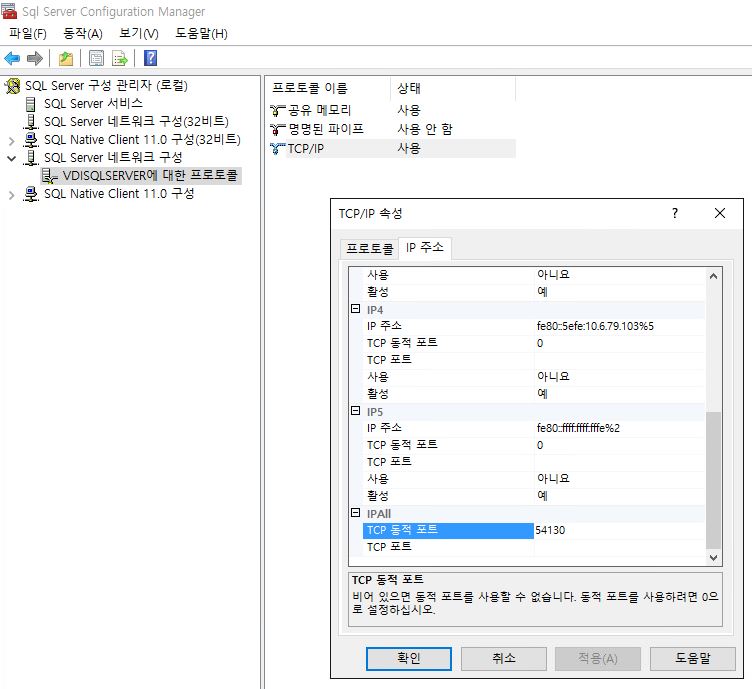Click the SQL Server 서비스 tree icon
Image resolution: width=752 pixels, height=689 pixels.
(x=31, y=104)
